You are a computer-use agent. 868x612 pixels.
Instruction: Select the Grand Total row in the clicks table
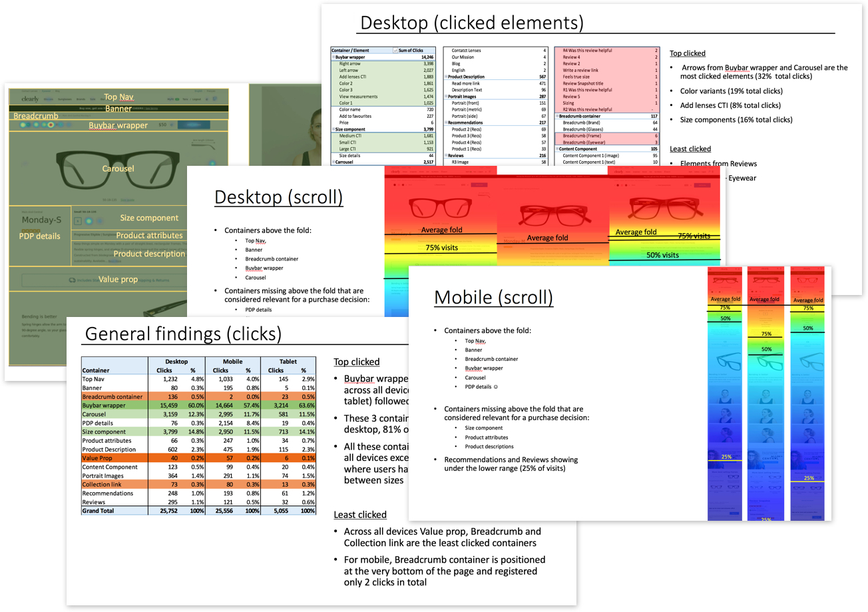click(198, 511)
